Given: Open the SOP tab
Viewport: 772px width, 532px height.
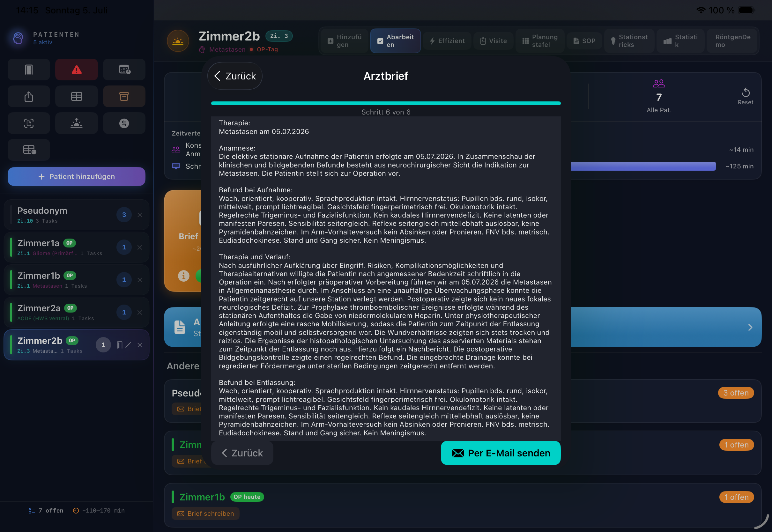Looking at the screenshot, I should 584,41.
